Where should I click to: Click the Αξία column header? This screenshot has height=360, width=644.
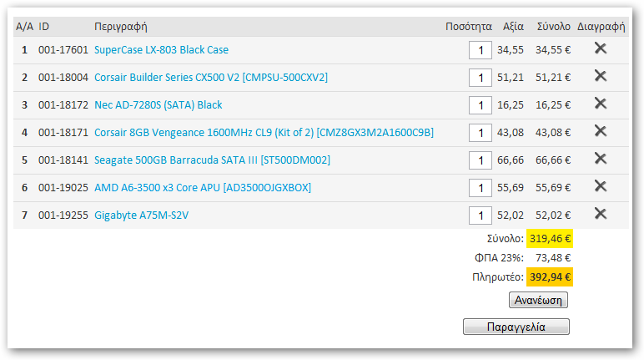click(x=513, y=27)
